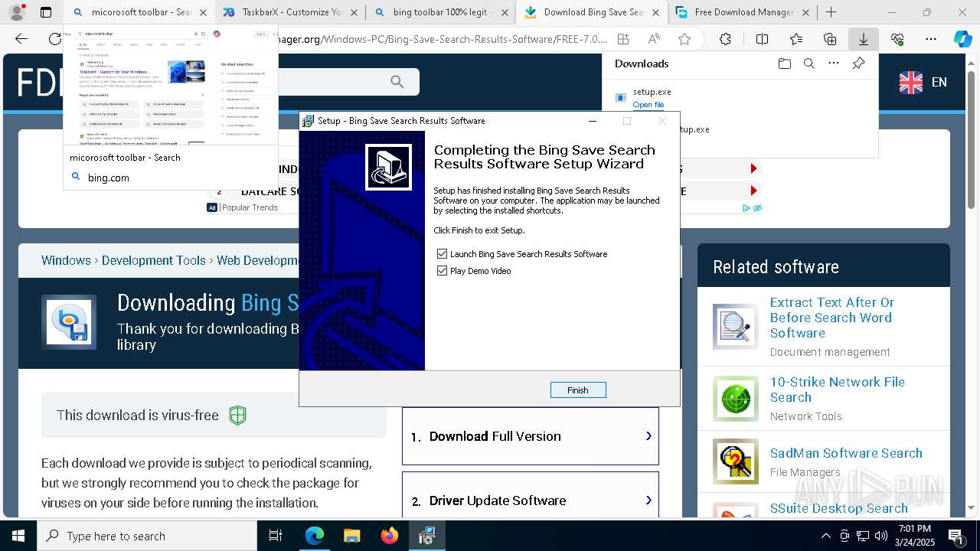Click the 10-Strike Network File Search thumbnail
This screenshot has width=980, height=551.
click(x=736, y=398)
